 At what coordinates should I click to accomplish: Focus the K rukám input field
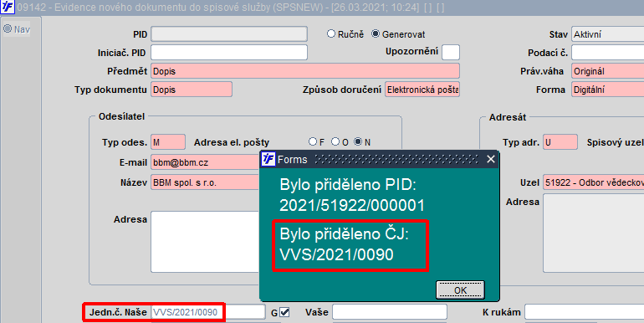click(x=585, y=312)
